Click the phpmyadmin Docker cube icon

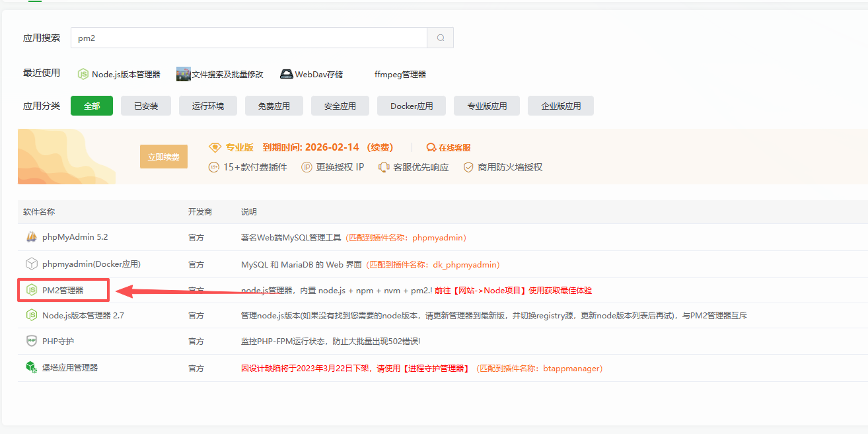[x=31, y=264]
